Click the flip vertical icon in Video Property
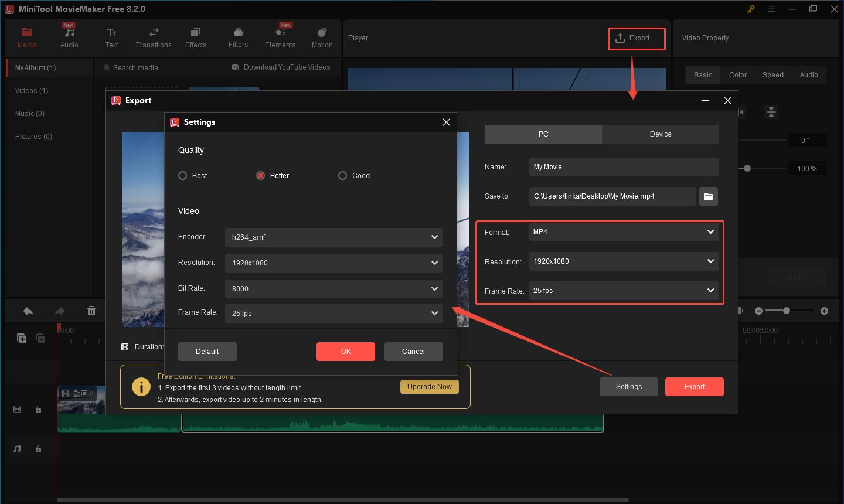Screen dimensions: 844x504 pos(771,112)
